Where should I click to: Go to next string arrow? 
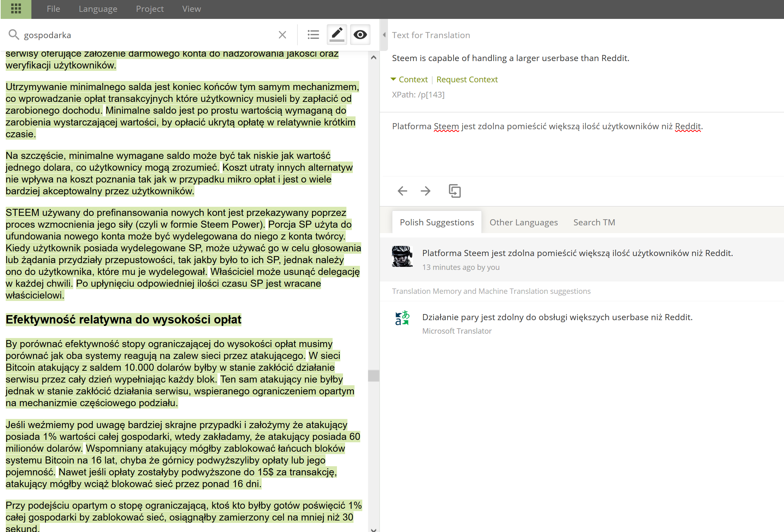[x=425, y=191]
